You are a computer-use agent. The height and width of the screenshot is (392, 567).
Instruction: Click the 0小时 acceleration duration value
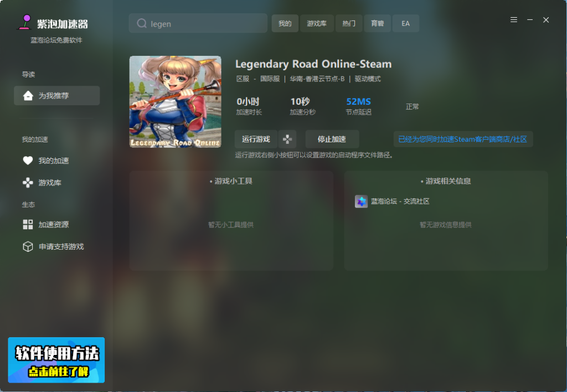[248, 102]
